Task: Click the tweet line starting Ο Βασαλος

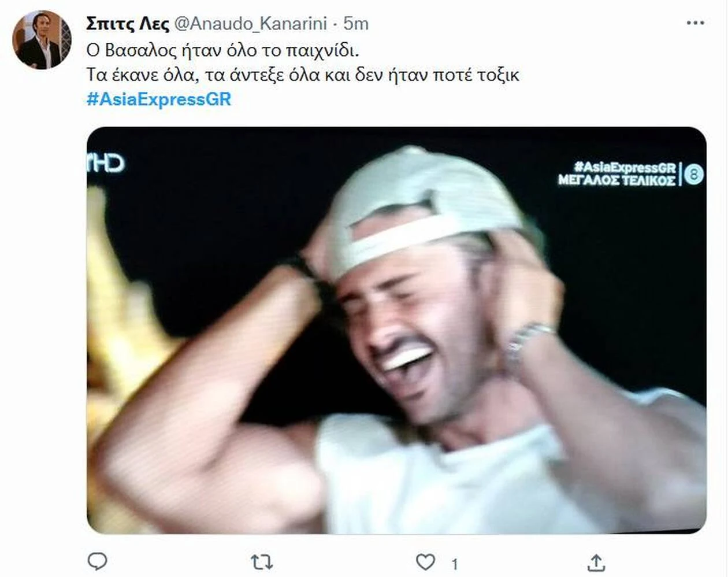Action: [222, 50]
